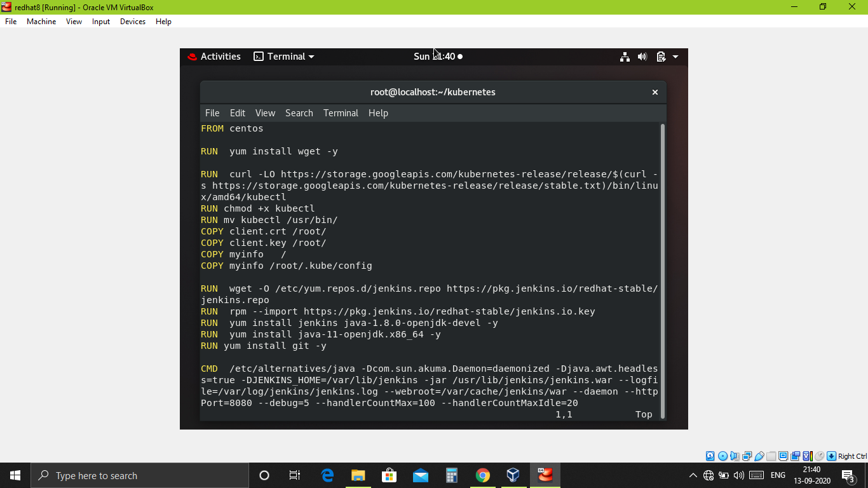Close the root@localhost terminal window
Viewport: 868px width, 488px height.
[655, 92]
